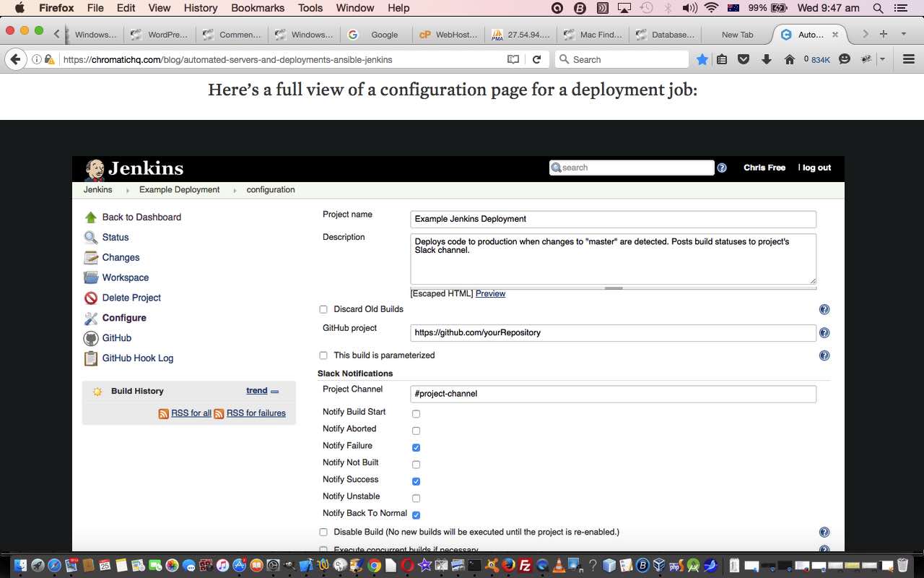Close the active Auto… tab
This screenshot has width=924, height=578.
click(x=835, y=35)
